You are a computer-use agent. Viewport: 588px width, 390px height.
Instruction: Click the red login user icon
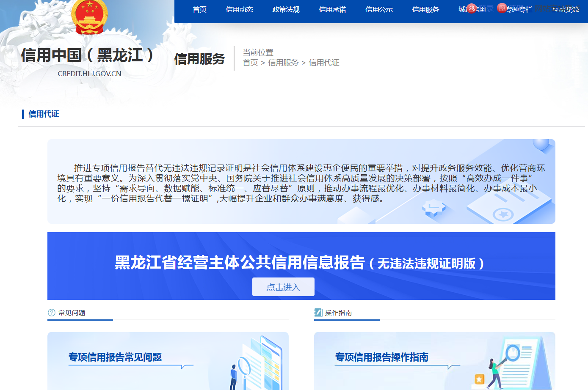[x=472, y=8]
